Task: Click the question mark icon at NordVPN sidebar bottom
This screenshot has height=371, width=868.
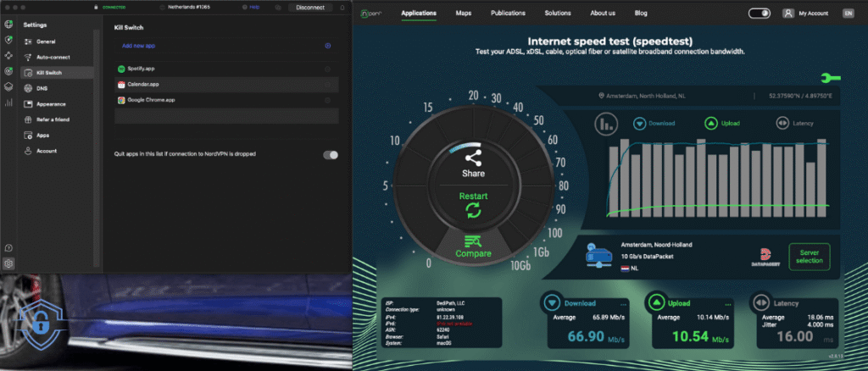Action: click(8, 247)
